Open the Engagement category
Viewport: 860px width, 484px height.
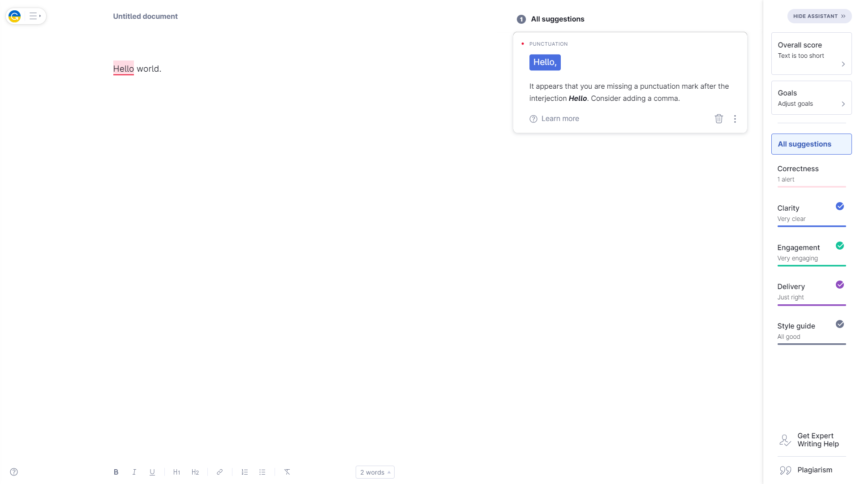(811, 253)
